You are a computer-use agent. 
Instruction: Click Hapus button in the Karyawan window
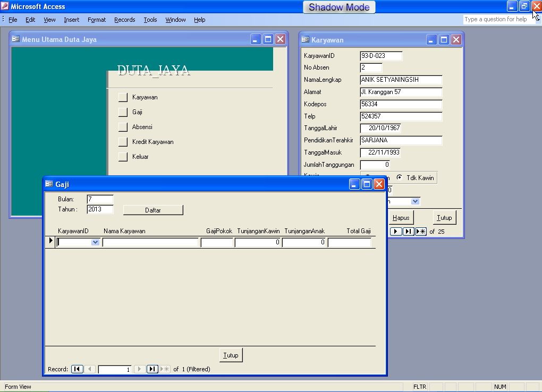tap(401, 218)
